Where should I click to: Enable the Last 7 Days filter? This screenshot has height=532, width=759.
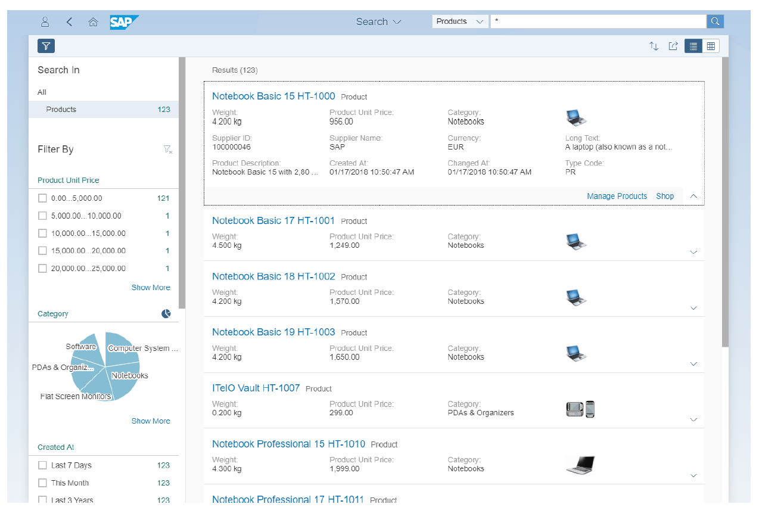42,465
